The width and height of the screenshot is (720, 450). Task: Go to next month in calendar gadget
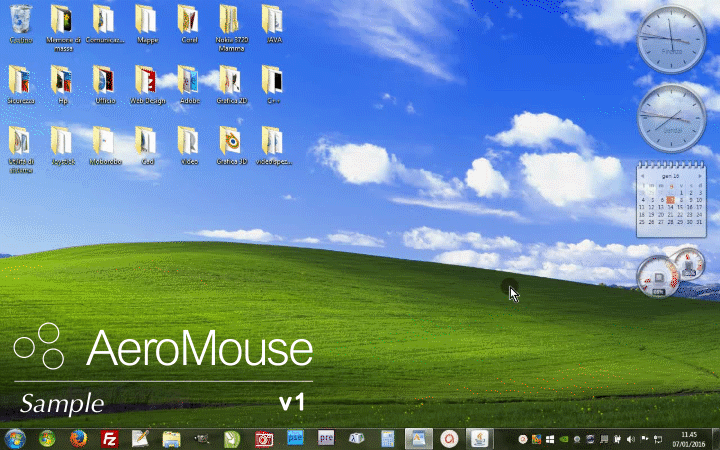[x=700, y=176]
